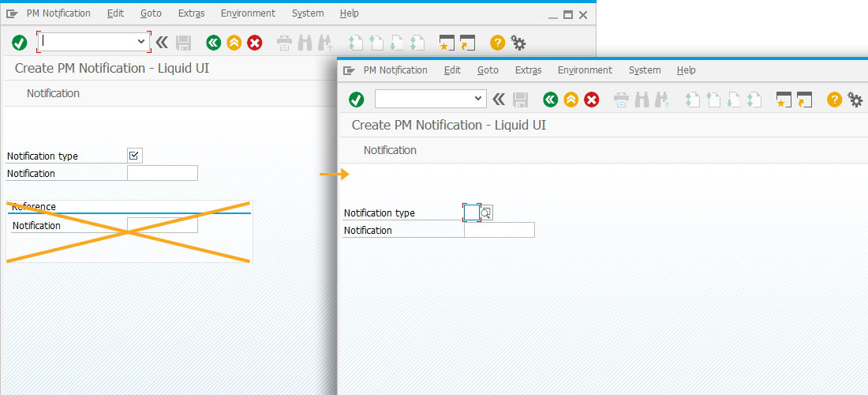Open PM Notification menu in back window

tap(58, 13)
